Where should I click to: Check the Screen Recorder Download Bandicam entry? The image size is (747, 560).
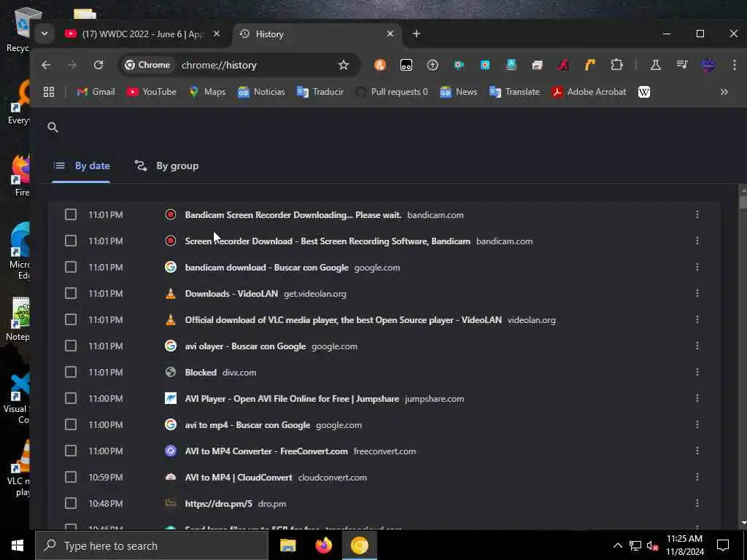click(71, 241)
